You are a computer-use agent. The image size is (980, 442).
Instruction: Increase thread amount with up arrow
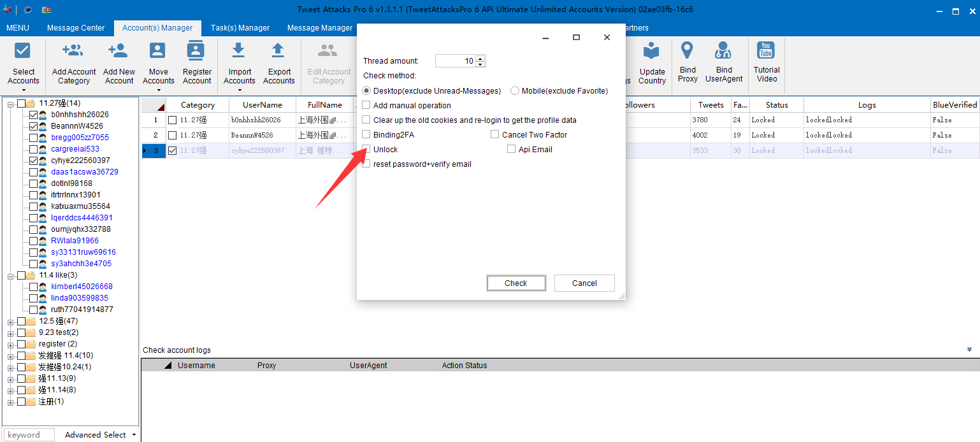pos(480,58)
